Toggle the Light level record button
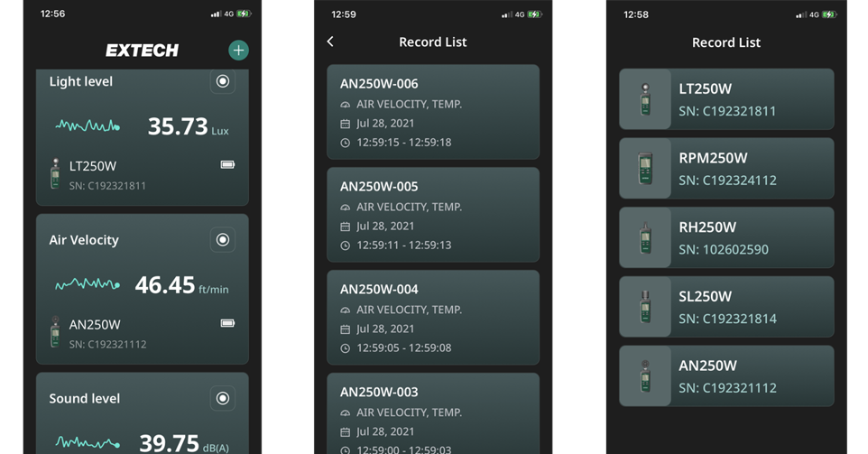 [x=222, y=81]
